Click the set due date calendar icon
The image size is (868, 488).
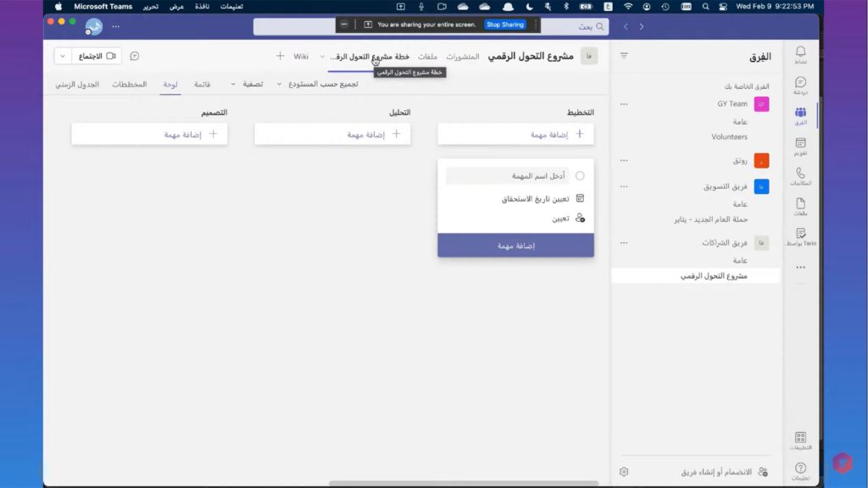[x=580, y=198]
